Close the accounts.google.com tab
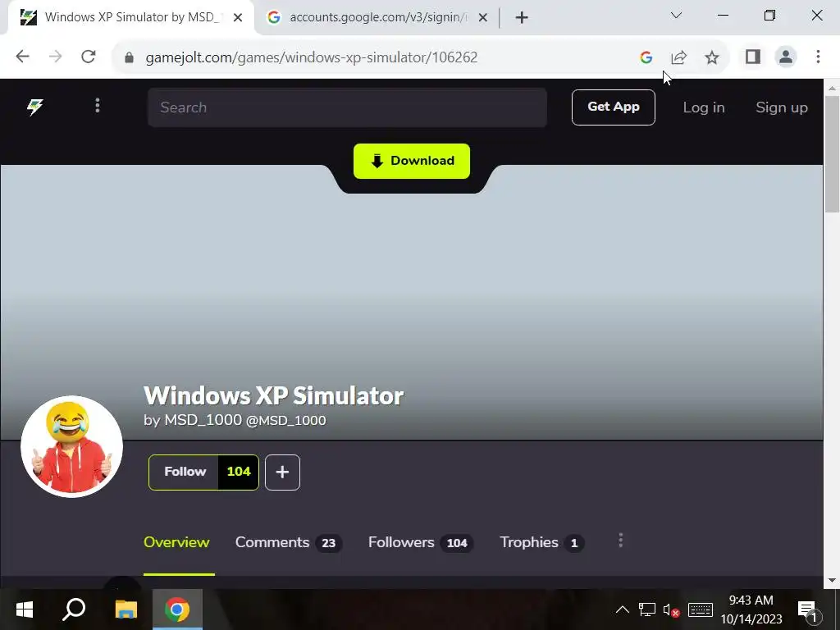The image size is (840, 630). pos(482,18)
